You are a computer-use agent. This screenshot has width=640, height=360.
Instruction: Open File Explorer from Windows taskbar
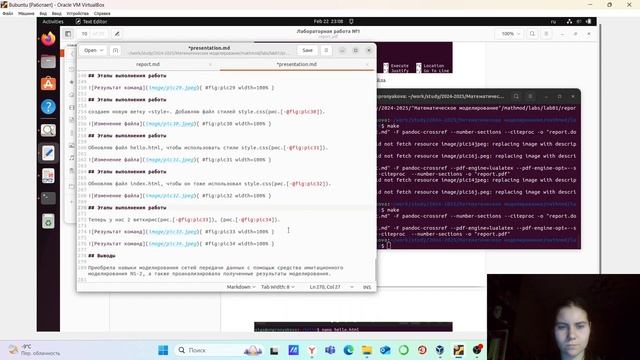[x=367, y=350]
